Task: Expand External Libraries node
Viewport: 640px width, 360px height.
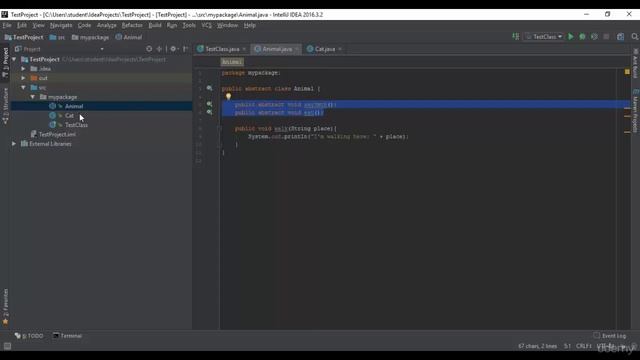Action: pos(14,144)
